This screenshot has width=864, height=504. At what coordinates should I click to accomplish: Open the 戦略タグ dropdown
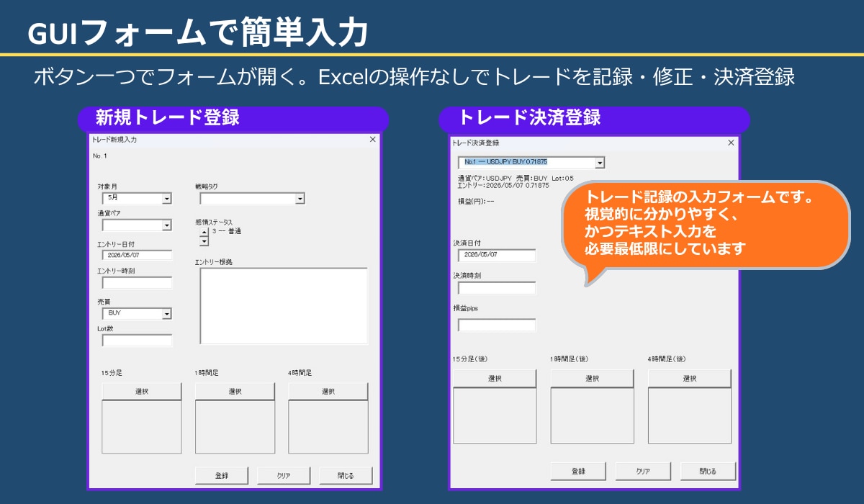(252, 199)
